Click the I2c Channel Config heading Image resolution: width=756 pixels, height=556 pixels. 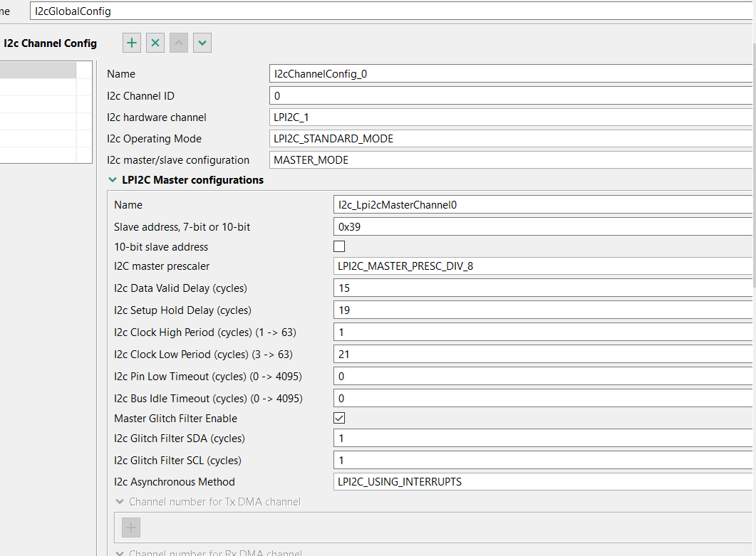pyautogui.click(x=50, y=43)
